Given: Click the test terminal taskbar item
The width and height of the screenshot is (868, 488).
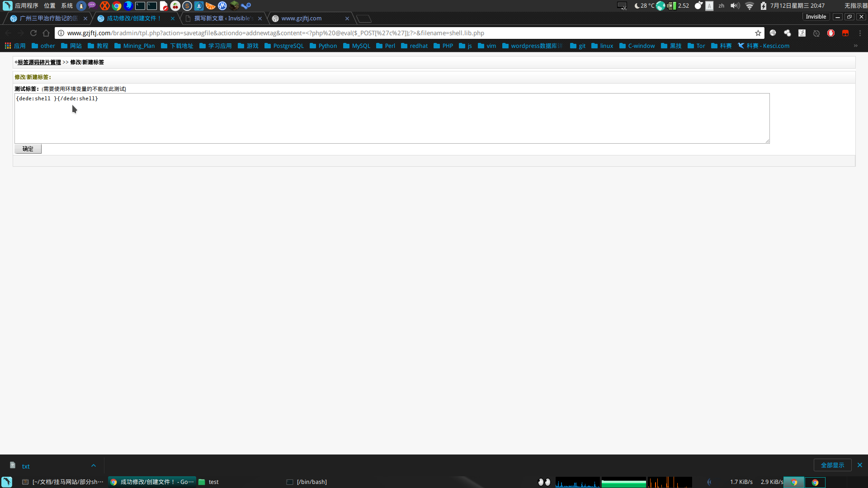Looking at the screenshot, I should pyautogui.click(x=214, y=481).
